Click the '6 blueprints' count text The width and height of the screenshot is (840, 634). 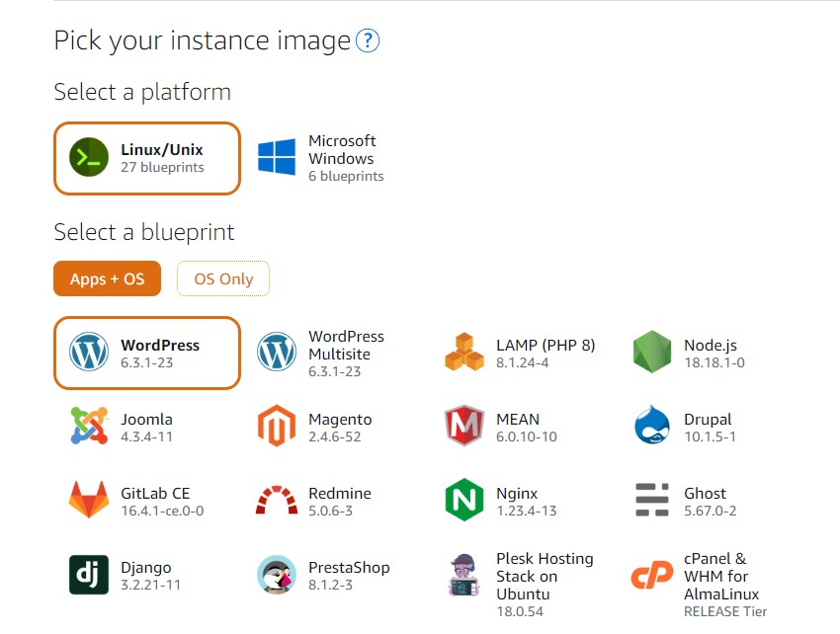coord(346,176)
